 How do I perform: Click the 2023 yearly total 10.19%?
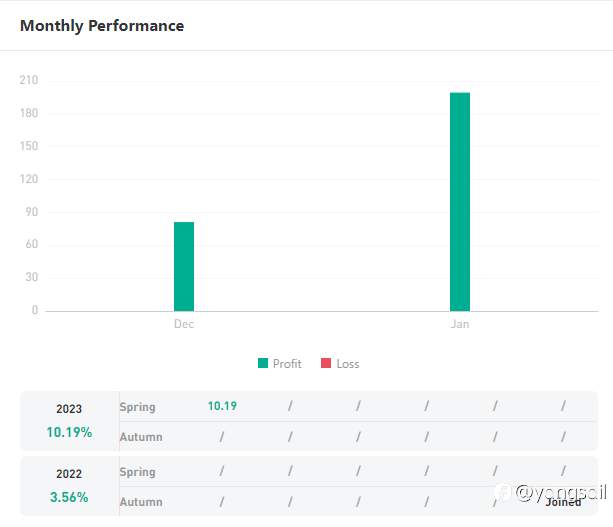(x=69, y=433)
